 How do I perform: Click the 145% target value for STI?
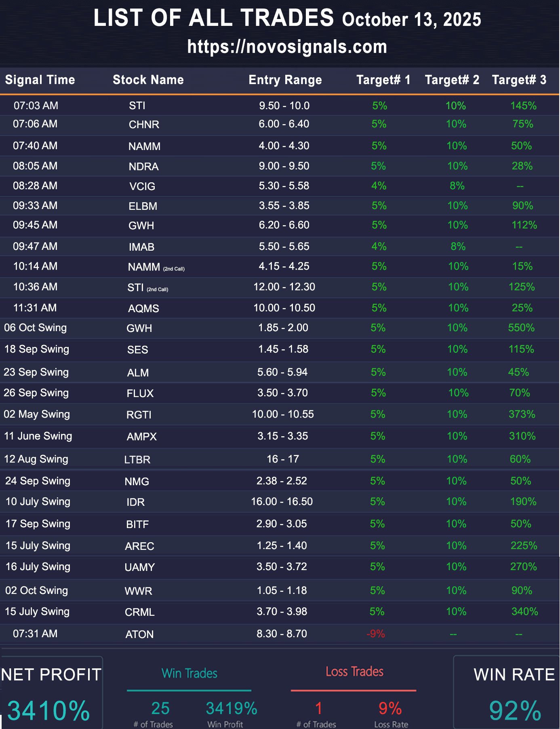click(x=523, y=106)
